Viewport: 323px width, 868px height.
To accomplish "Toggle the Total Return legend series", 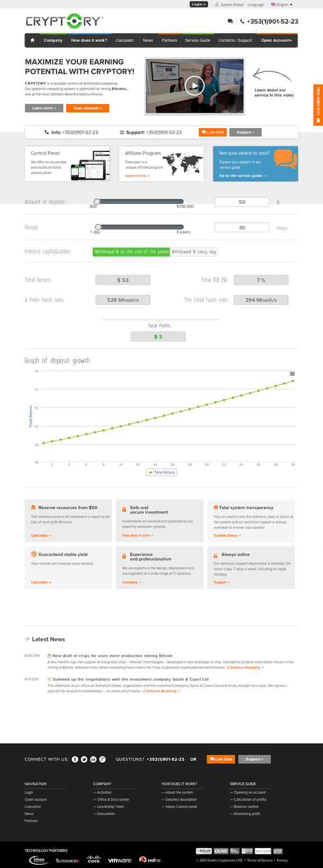I will pos(162,473).
